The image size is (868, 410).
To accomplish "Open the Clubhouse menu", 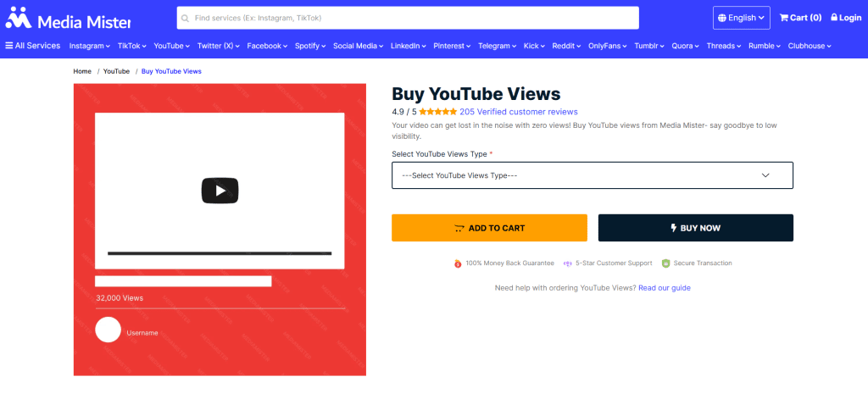I will tap(810, 46).
